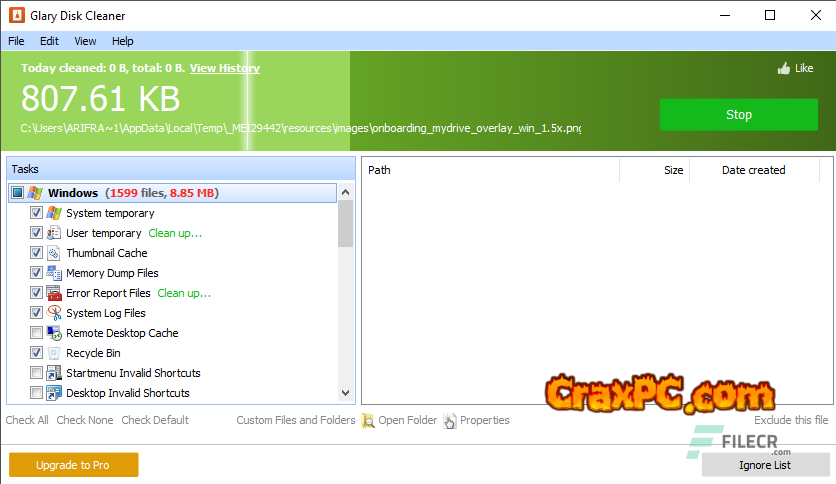
Task: Click the Recycle Bin task icon
Action: pyautogui.click(x=54, y=353)
